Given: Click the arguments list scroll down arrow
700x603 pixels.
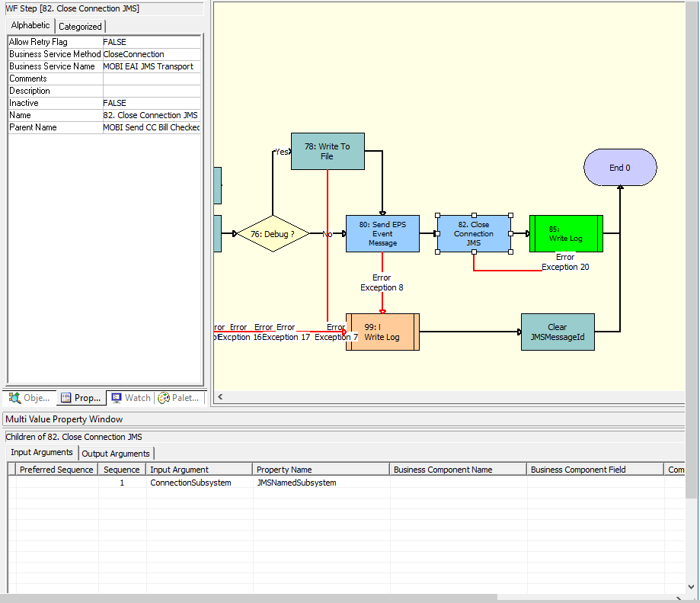Looking at the screenshot, I should tap(691, 587).
